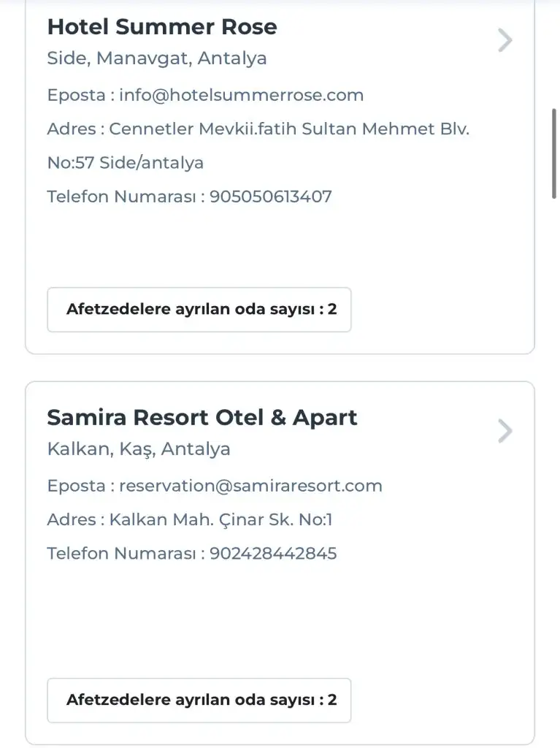Click Telefon Numarası label in Summer Rose card

coord(120,196)
